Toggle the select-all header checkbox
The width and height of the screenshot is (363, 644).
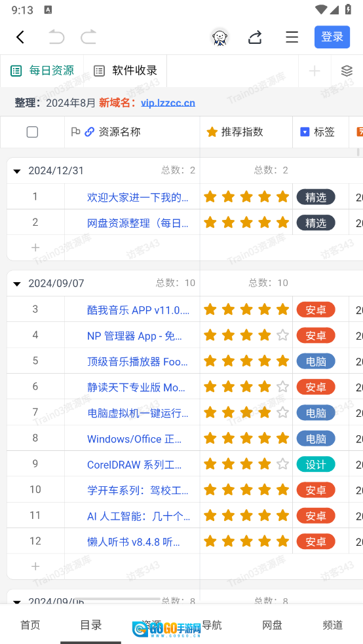[x=32, y=132]
